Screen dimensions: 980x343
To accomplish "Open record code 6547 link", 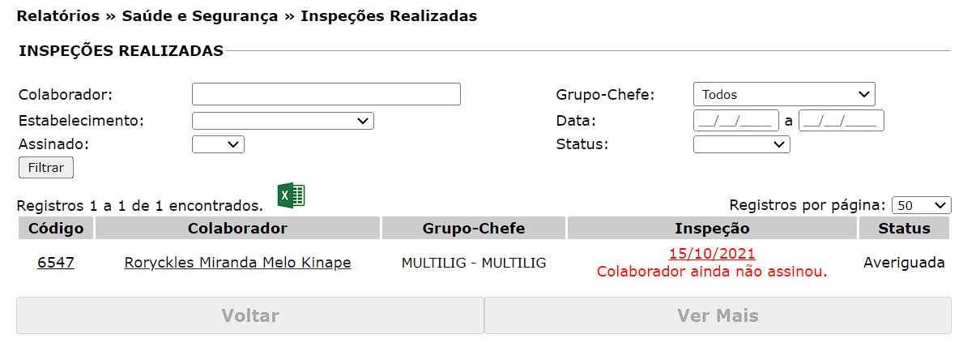I will click(56, 263).
